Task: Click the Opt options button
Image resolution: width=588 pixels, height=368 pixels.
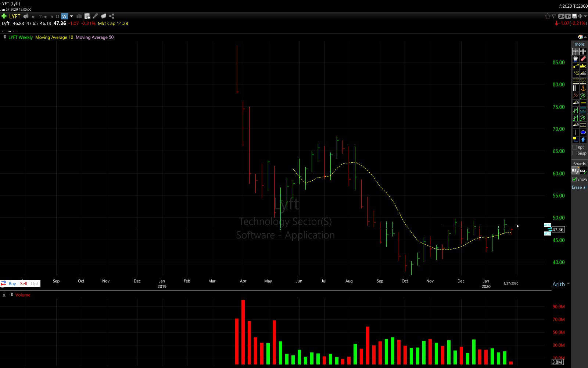Action: click(35, 284)
